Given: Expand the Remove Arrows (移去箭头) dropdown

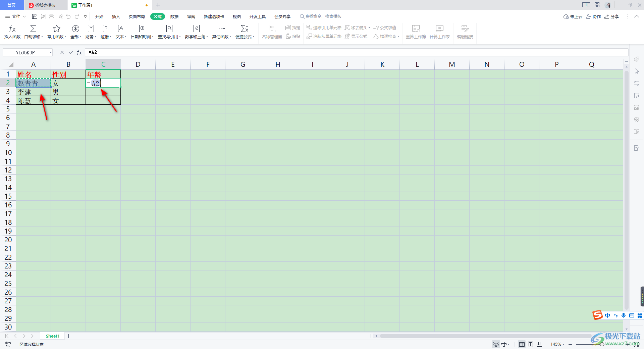Looking at the screenshot, I should click(x=370, y=28).
